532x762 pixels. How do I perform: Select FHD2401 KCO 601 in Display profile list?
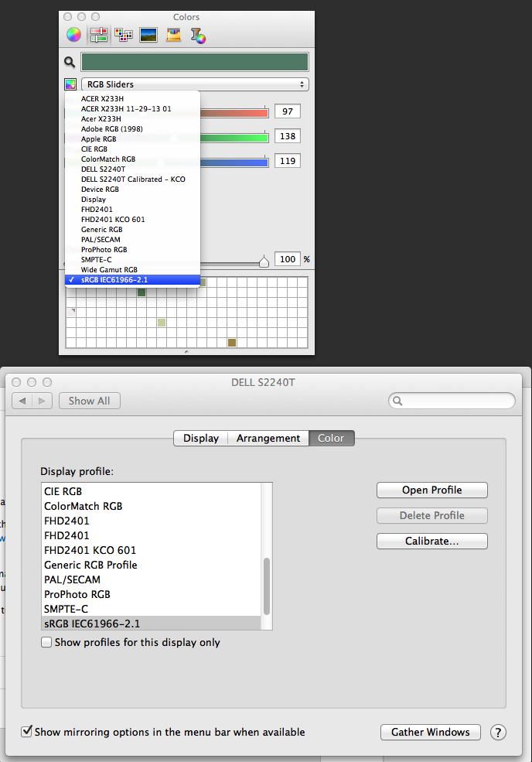pos(152,550)
